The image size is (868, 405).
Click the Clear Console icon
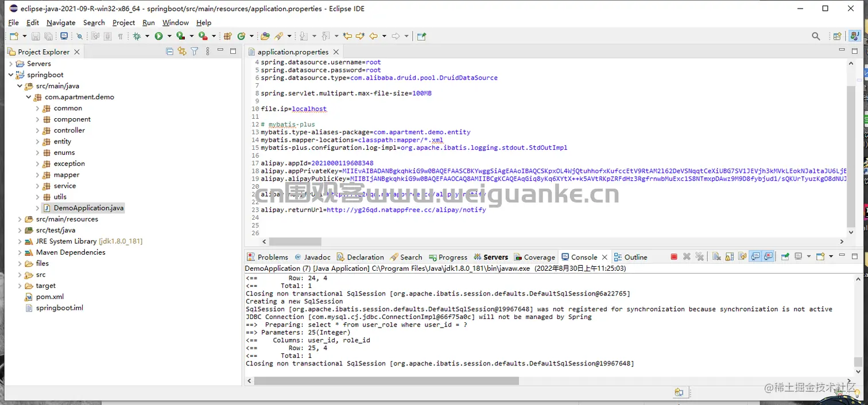click(716, 257)
